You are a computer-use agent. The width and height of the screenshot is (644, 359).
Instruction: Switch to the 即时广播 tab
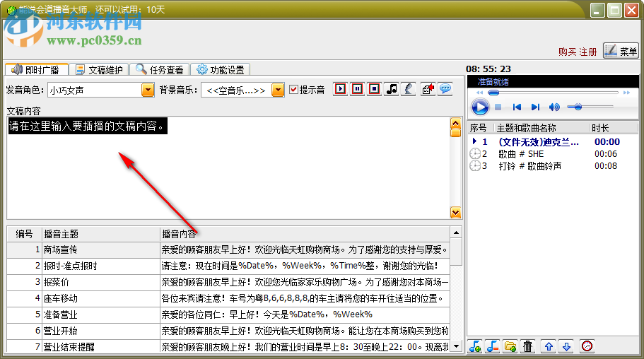point(37,69)
